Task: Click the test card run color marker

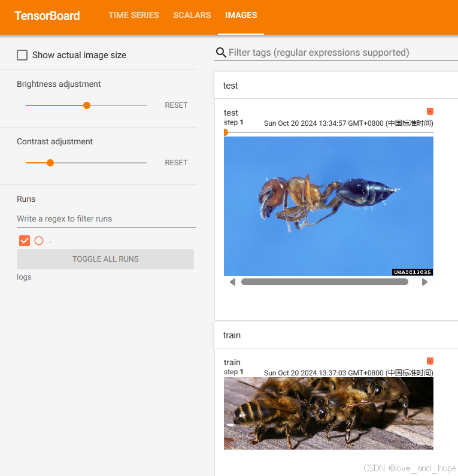Action: coord(430,111)
